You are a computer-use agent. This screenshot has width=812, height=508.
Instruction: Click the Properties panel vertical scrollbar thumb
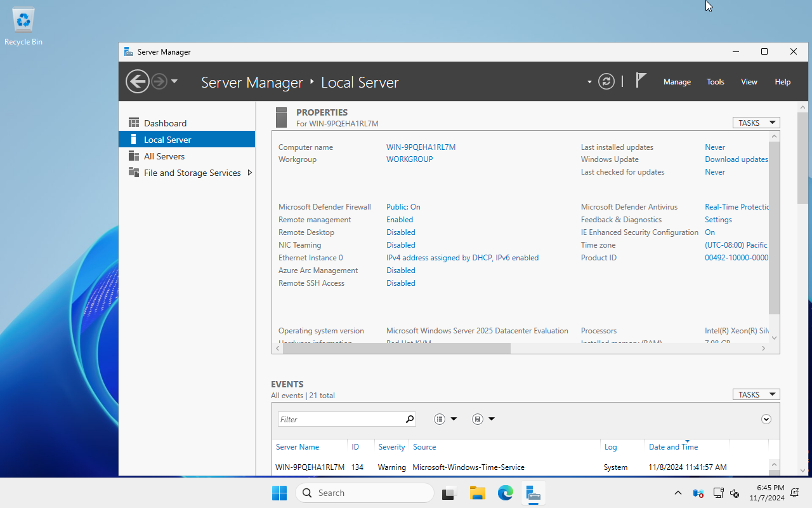point(774,227)
